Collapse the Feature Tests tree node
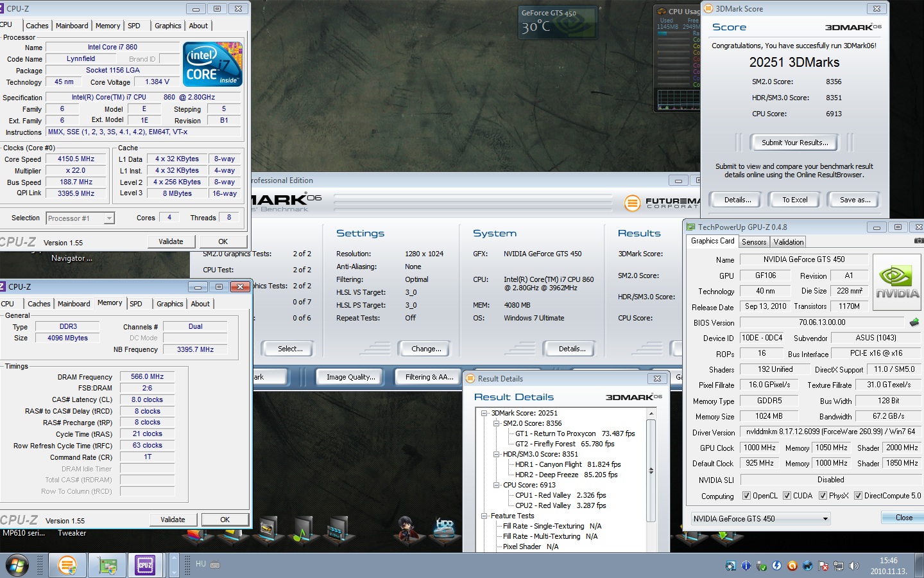 484,516
